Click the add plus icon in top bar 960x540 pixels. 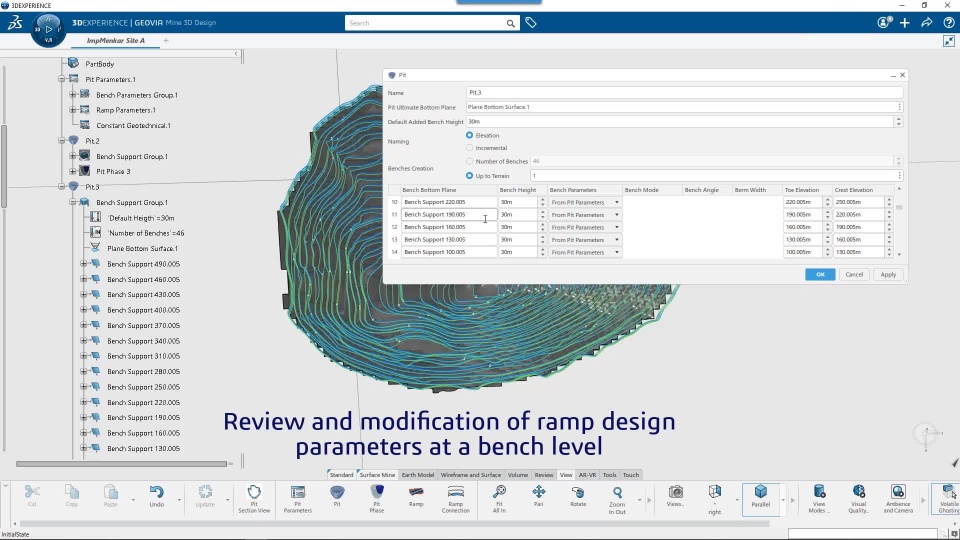click(905, 23)
